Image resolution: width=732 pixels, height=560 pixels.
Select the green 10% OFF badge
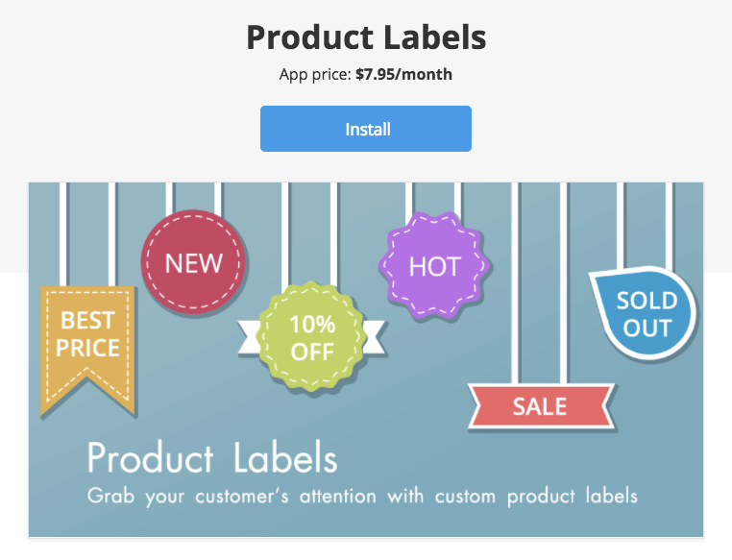click(x=312, y=337)
